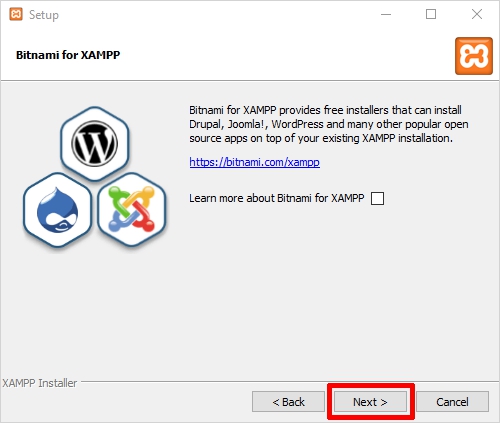
Task: Minimize the Setup window
Action: coord(386,14)
